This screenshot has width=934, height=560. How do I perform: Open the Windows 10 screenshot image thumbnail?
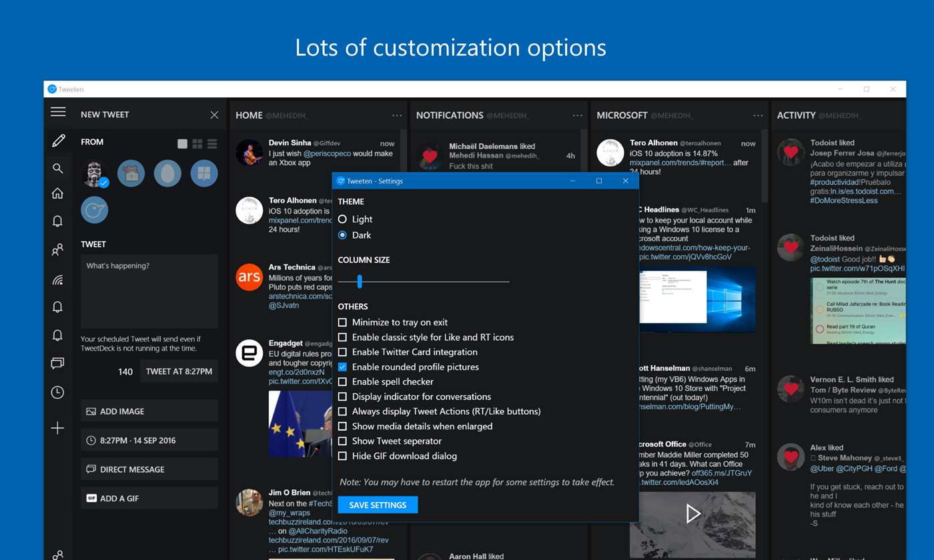click(x=698, y=299)
